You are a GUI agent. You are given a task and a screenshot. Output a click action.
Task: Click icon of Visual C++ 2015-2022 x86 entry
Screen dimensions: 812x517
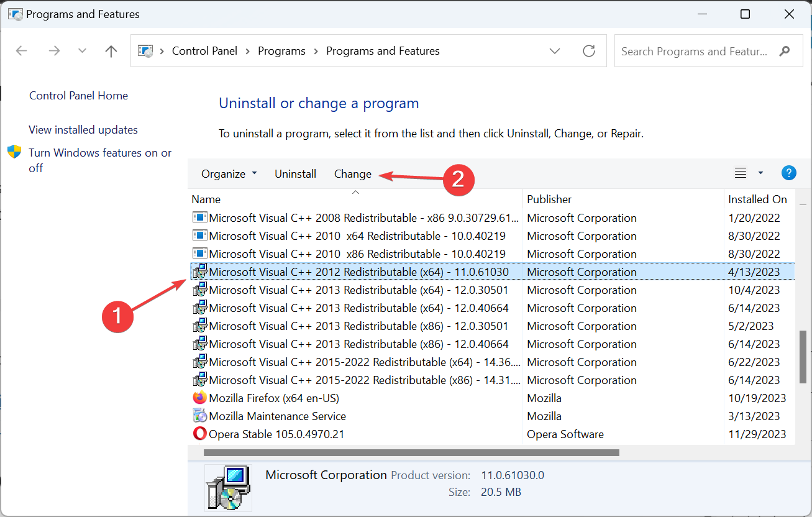pos(199,380)
